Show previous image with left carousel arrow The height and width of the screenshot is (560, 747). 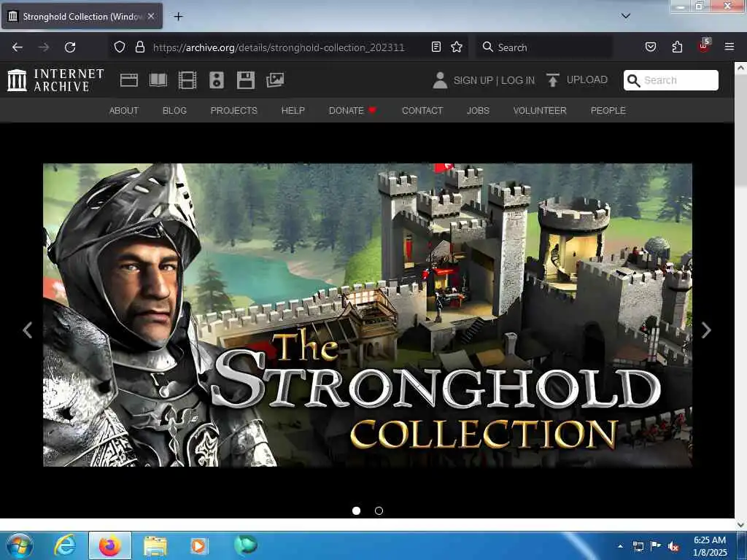click(28, 330)
